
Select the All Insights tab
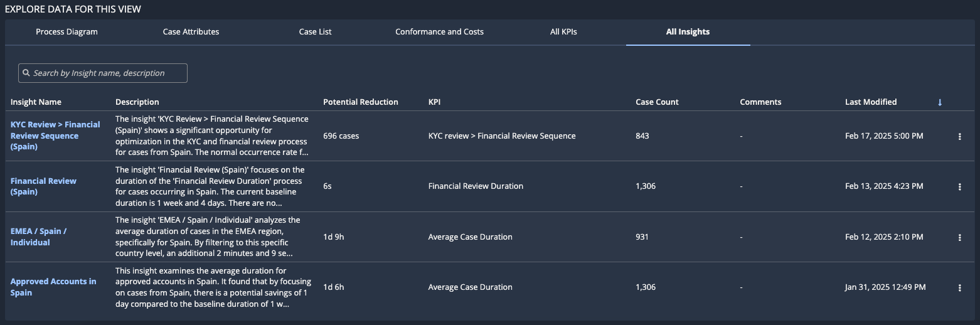tap(688, 31)
